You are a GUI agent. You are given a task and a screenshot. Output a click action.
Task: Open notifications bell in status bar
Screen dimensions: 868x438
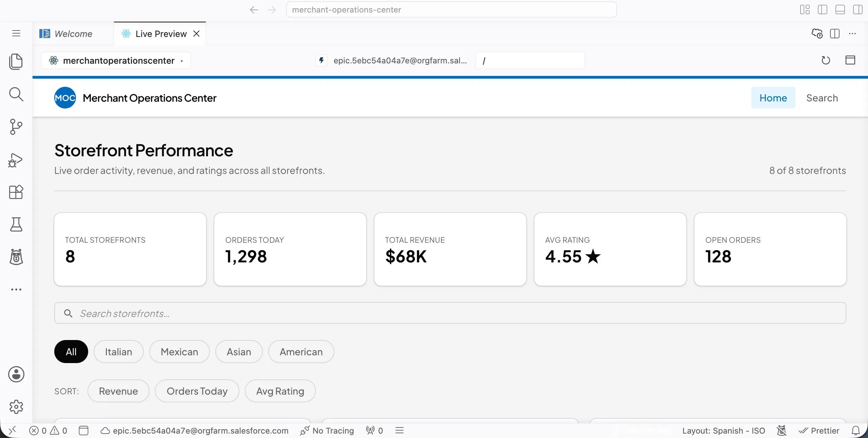[855, 431]
